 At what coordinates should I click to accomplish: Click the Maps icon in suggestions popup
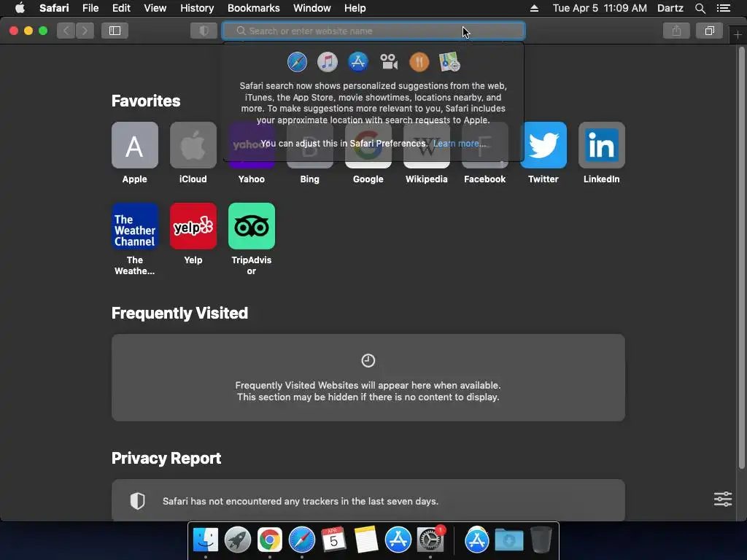click(x=449, y=62)
